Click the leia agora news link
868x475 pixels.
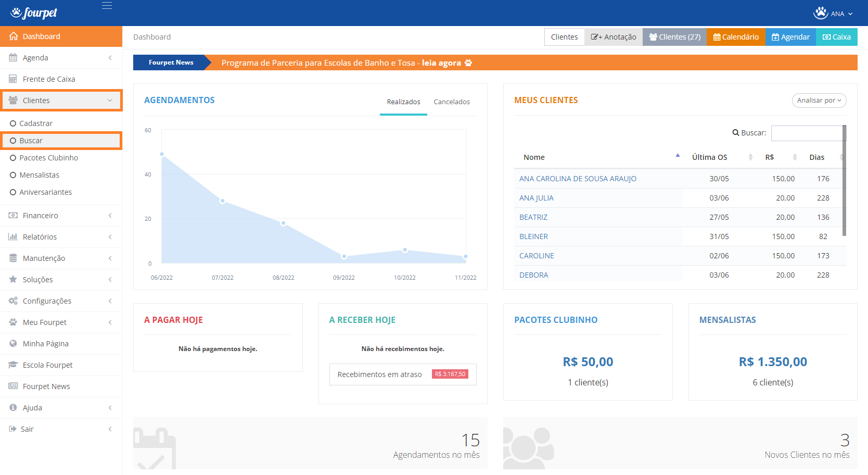[441, 63]
